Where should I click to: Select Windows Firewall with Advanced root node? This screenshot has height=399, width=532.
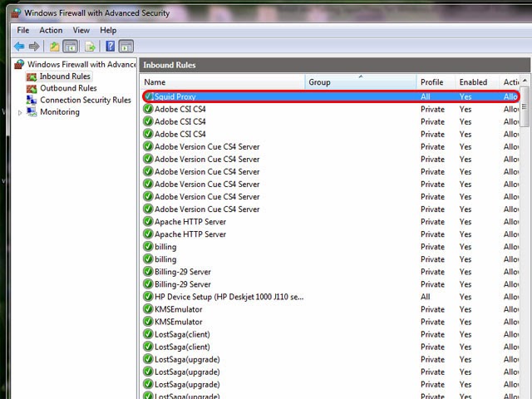[75, 64]
